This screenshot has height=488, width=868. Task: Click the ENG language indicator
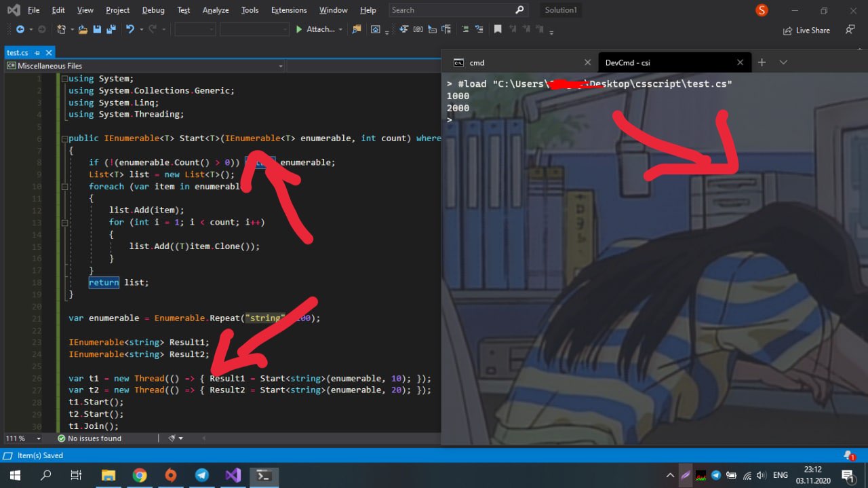[781, 475]
